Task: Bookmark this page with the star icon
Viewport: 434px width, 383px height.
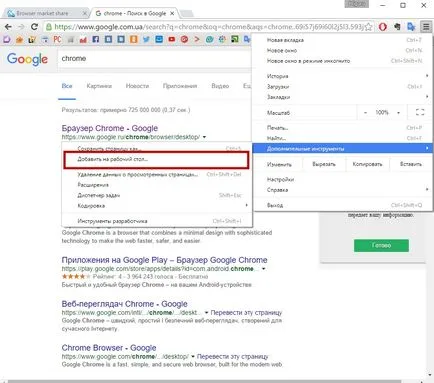Action: [368, 27]
